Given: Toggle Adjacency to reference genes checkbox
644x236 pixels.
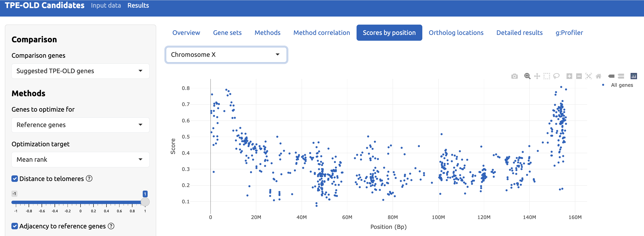Looking at the screenshot, I should [x=15, y=226].
